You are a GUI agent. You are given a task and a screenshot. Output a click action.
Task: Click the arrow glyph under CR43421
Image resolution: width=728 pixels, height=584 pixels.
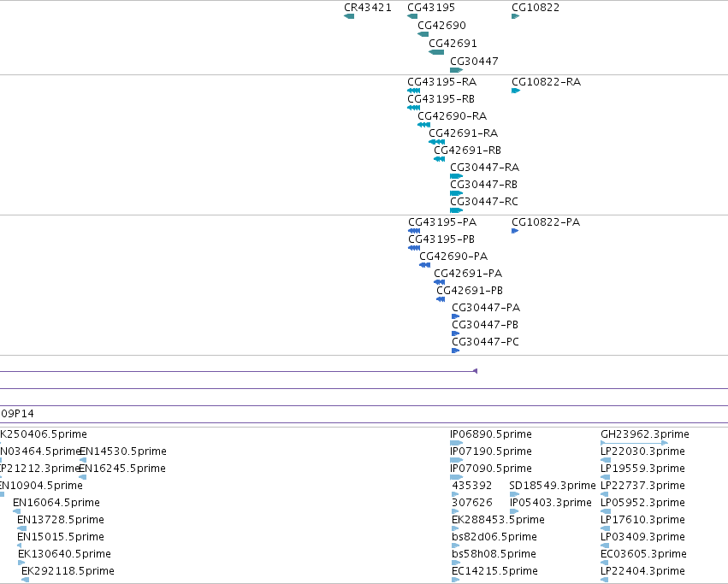(349, 16)
